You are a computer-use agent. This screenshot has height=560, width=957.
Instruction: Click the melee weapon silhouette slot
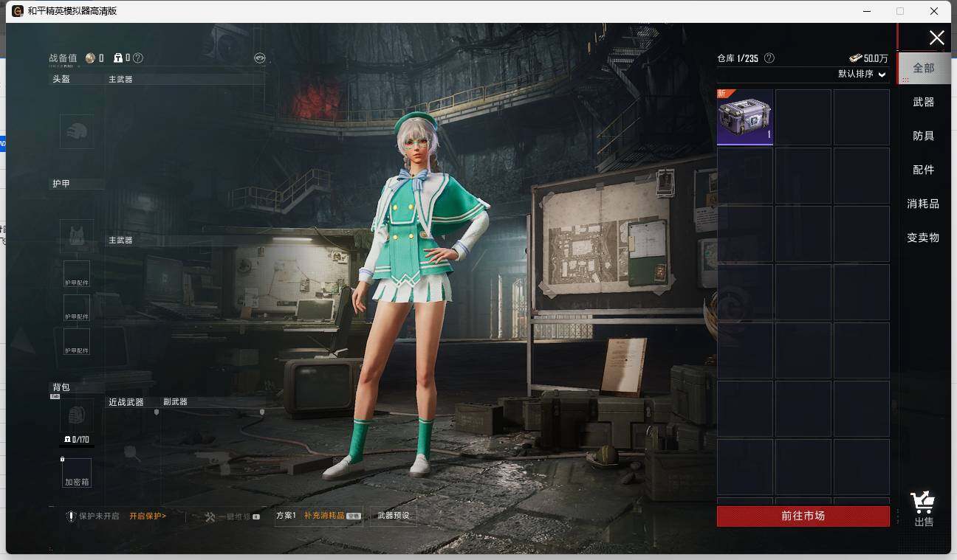point(132,452)
